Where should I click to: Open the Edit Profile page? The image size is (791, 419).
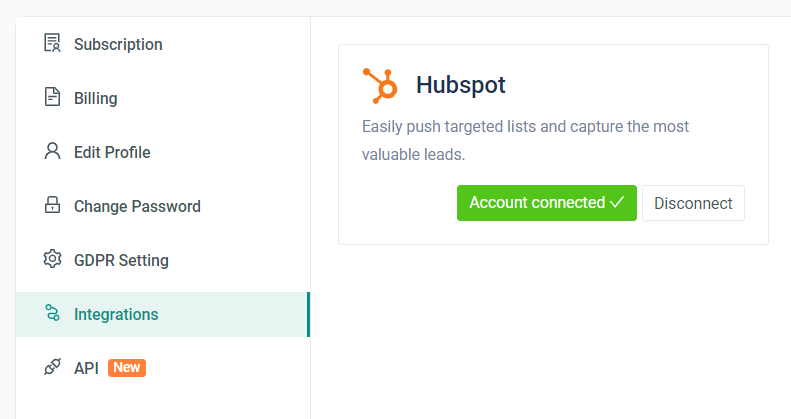point(112,152)
